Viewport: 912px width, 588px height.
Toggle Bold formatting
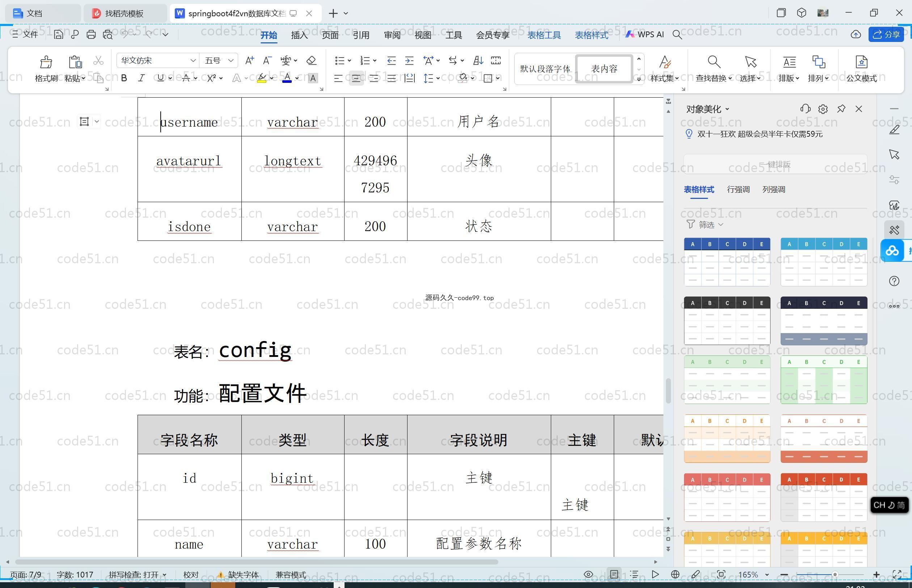click(124, 78)
